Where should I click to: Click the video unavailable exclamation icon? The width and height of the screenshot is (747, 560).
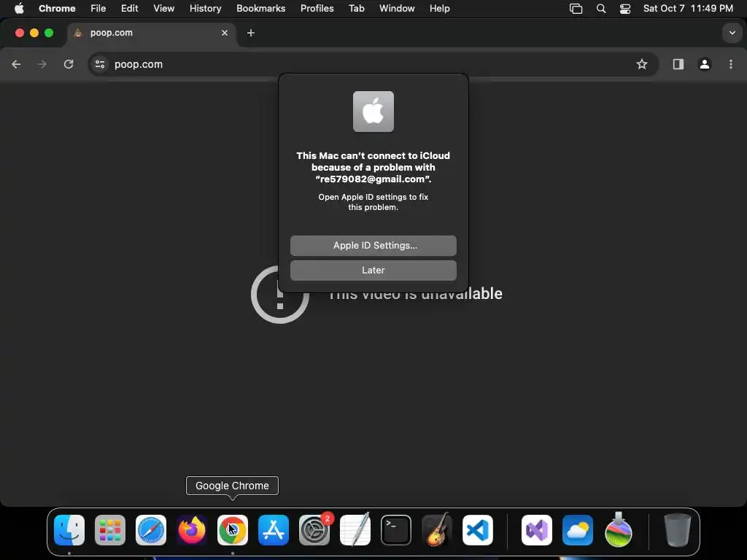point(280,295)
